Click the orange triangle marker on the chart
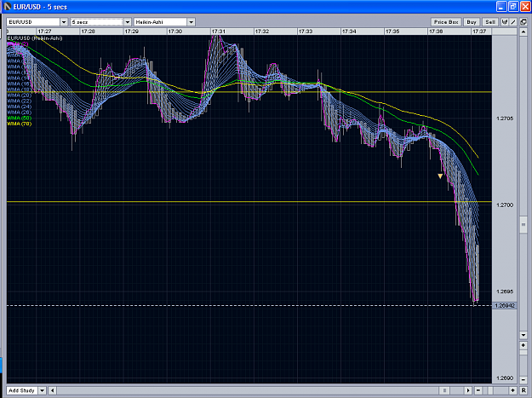This screenshot has width=532, height=398. point(440,176)
